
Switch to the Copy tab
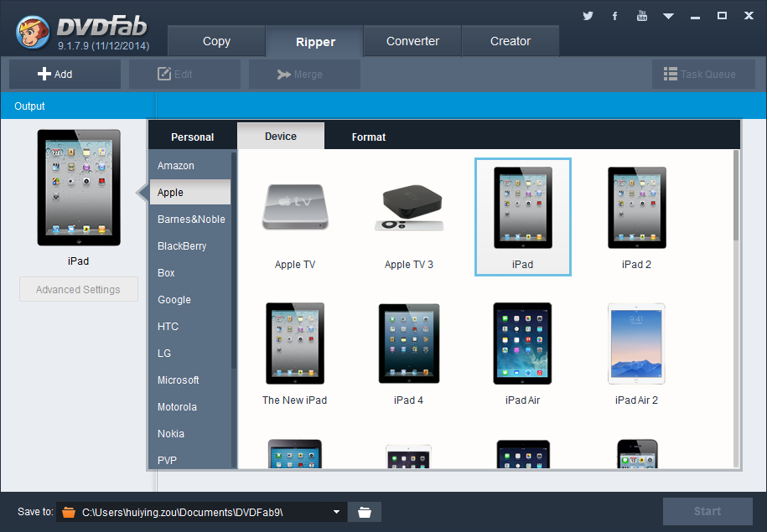coord(217,42)
